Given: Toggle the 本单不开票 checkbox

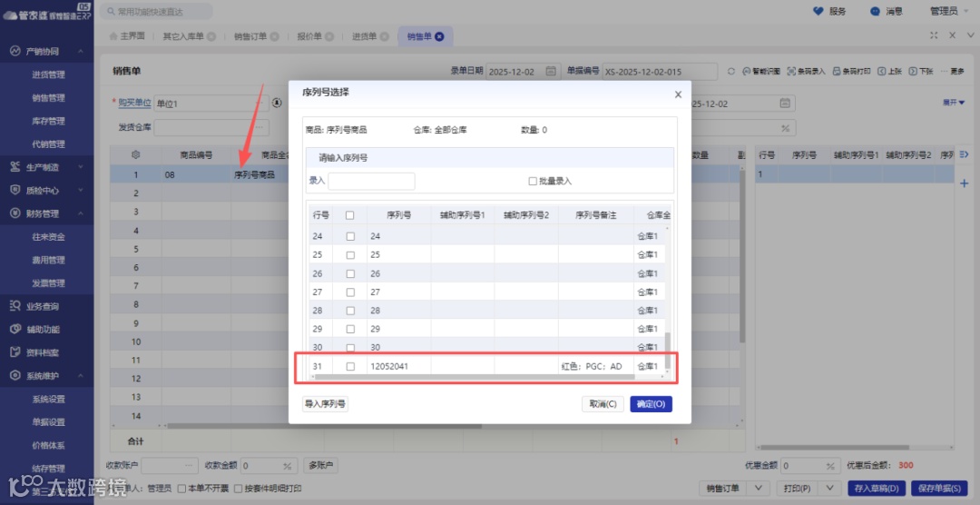Looking at the screenshot, I should [x=181, y=489].
